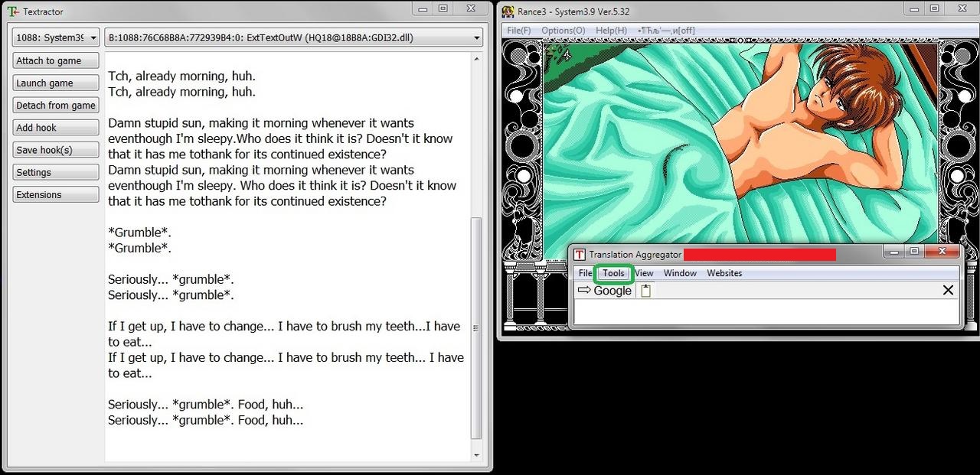Open the Tools menu in Translation Aggregator
Viewport: 980px width, 475px height.
(613, 273)
